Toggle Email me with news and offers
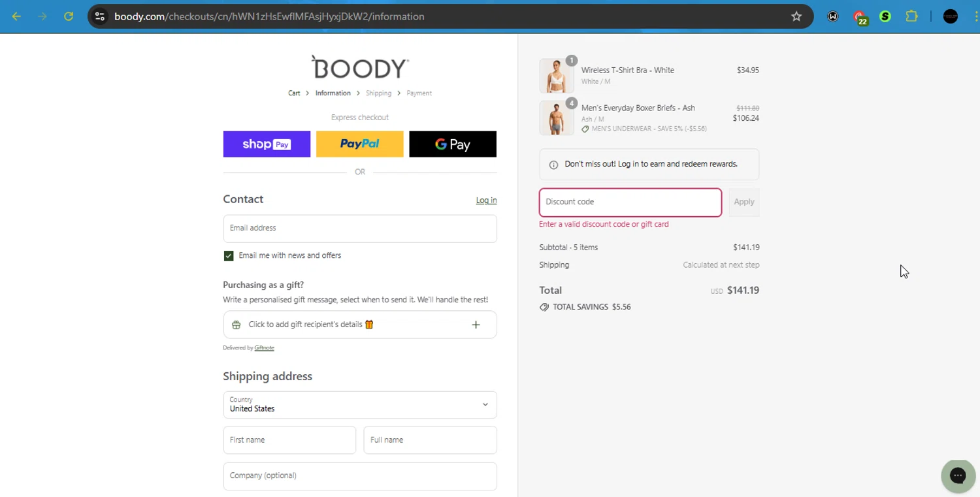Image resolution: width=980 pixels, height=497 pixels. pyautogui.click(x=229, y=256)
